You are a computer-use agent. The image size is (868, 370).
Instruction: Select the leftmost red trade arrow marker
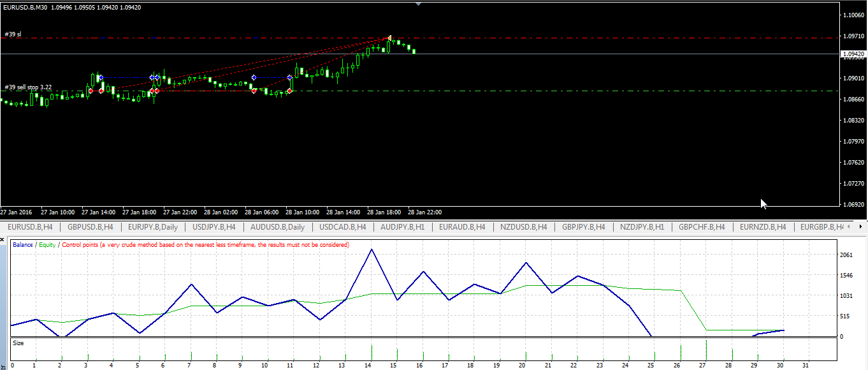pyautogui.click(x=91, y=91)
